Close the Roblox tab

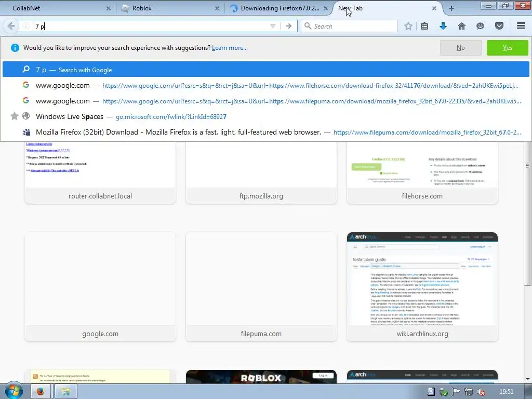click(x=217, y=8)
